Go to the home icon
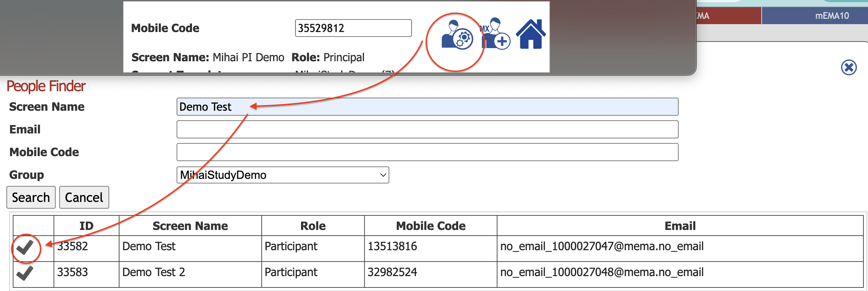Image resolution: width=868 pixels, height=291 pixels. (531, 34)
